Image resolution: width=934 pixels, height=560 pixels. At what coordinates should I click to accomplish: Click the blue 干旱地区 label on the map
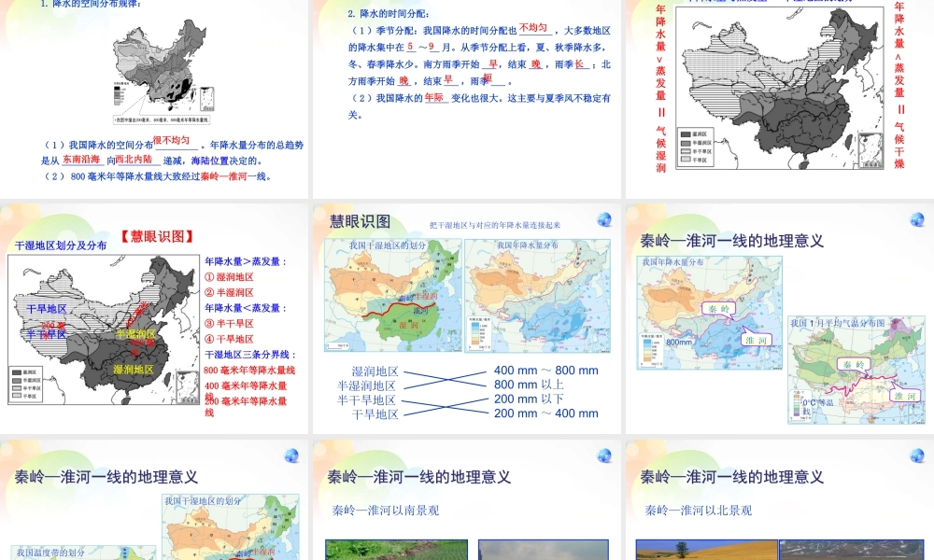click(x=47, y=309)
